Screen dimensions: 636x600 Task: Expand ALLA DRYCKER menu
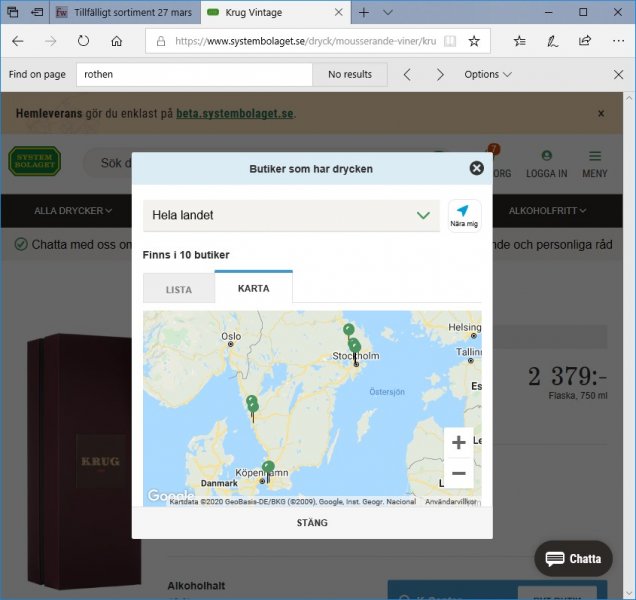pyautogui.click(x=73, y=211)
